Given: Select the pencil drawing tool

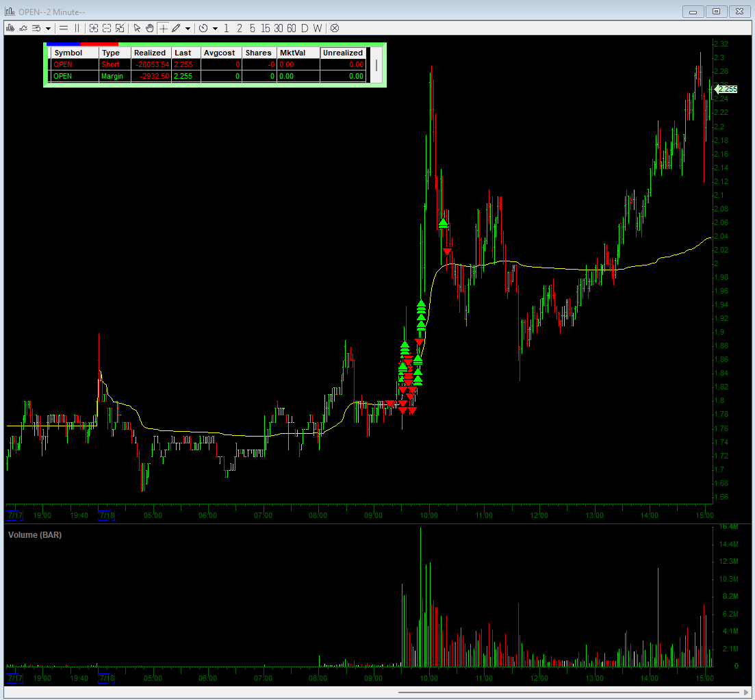Looking at the screenshot, I should [x=176, y=29].
